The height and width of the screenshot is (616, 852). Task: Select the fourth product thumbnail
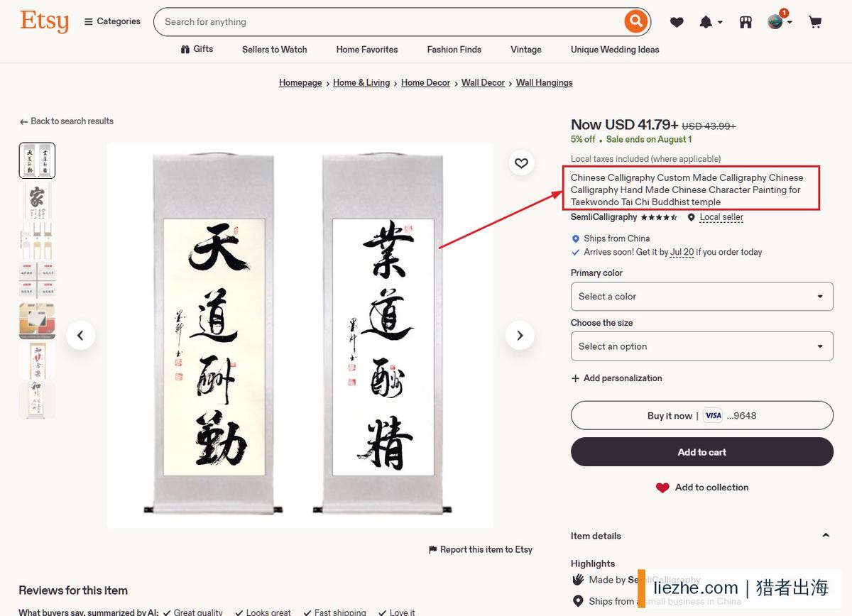coord(37,280)
